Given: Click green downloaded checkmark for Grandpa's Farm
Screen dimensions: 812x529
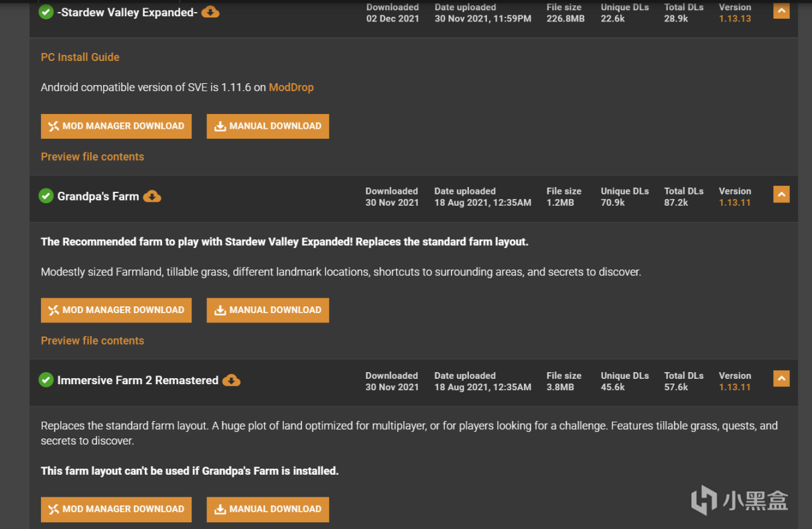Looking at the screenshot, I should pos(46,196).
